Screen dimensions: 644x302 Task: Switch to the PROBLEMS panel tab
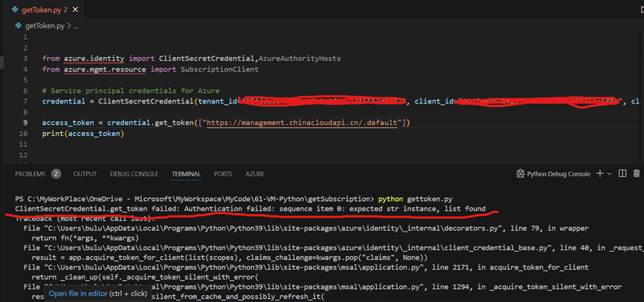tap(30, 174)
